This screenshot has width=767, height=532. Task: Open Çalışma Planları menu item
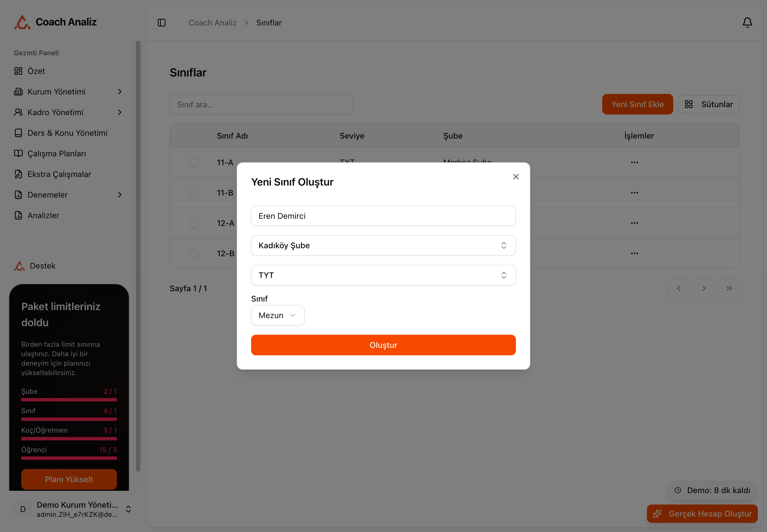[x=57, y=154]
